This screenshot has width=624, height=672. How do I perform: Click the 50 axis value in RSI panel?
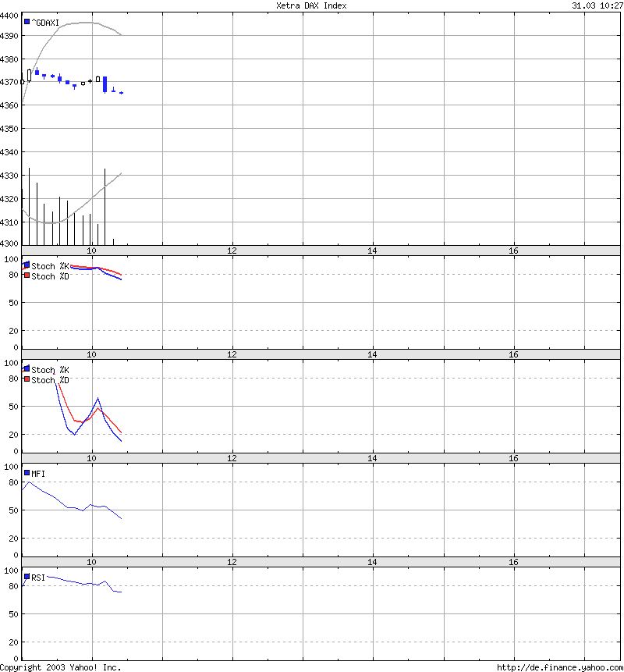(14, 614)
